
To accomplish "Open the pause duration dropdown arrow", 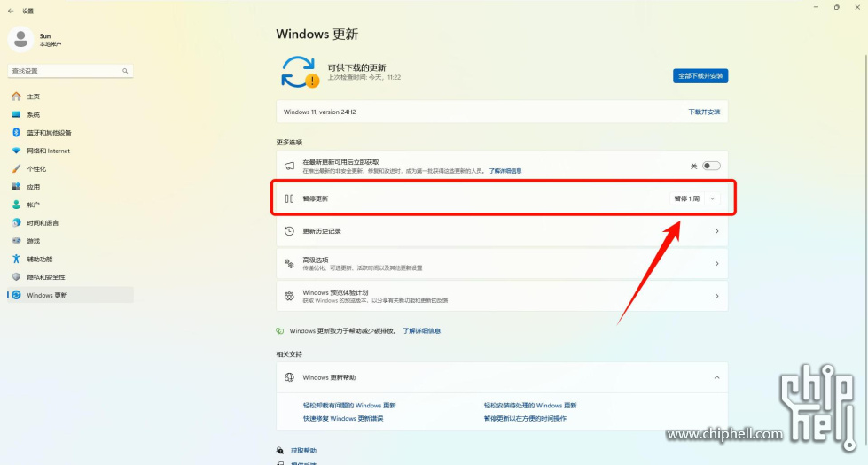I will pos(713,198).
